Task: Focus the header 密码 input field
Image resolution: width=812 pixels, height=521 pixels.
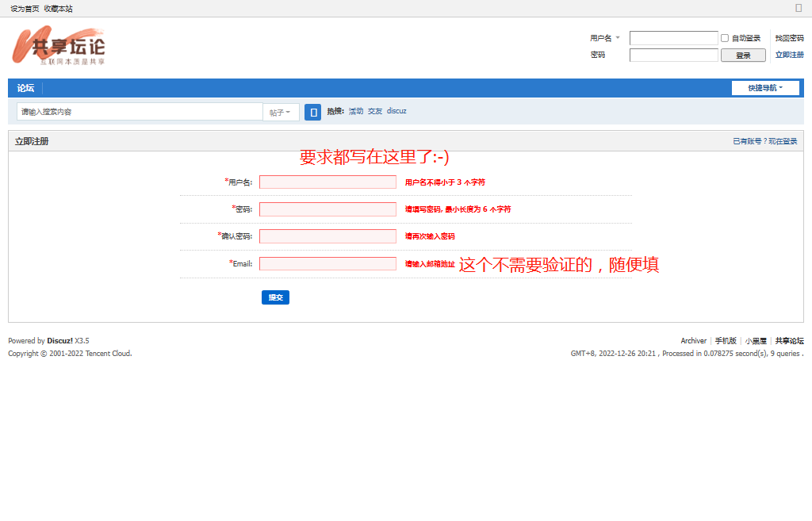Action: [674, 55]
